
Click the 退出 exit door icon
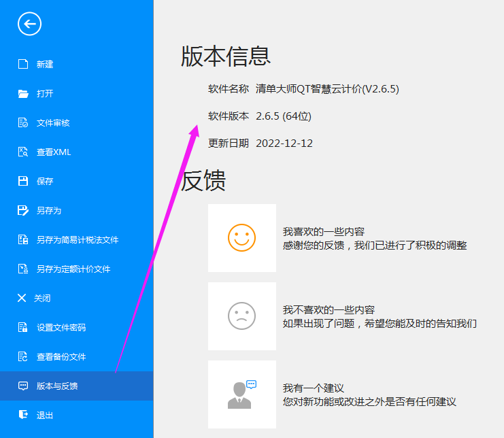tap(23, 415)
